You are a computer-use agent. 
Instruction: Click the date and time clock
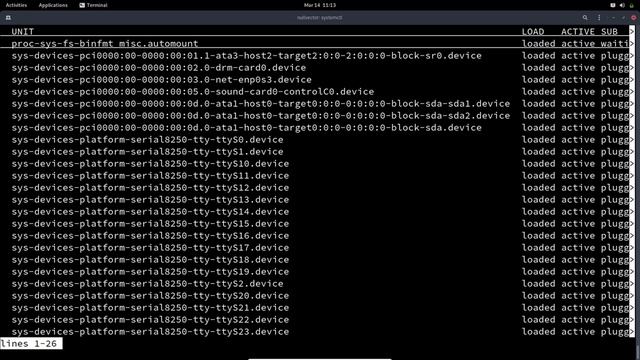click(320, 5)
